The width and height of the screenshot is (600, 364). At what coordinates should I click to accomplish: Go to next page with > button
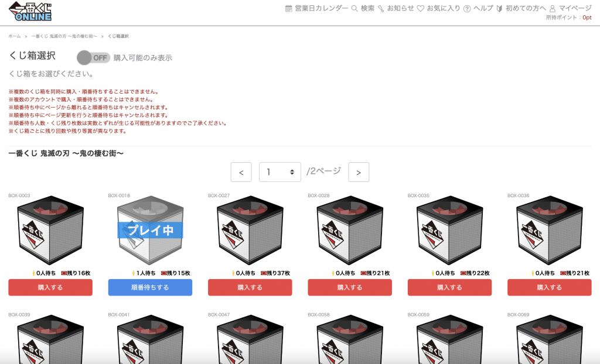359,172
